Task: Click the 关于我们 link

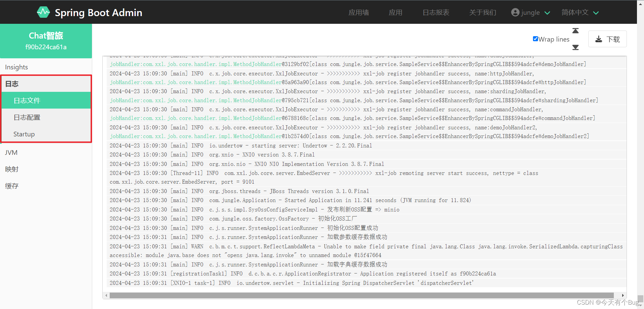Action: pos(482,12)
